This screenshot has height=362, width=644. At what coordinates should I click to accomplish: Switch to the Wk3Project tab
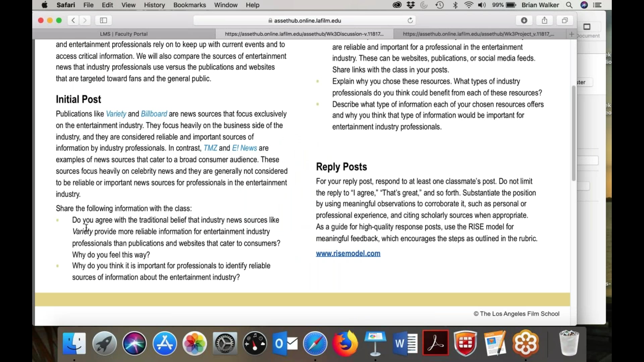pyautogui.click(x=479, y=34)
